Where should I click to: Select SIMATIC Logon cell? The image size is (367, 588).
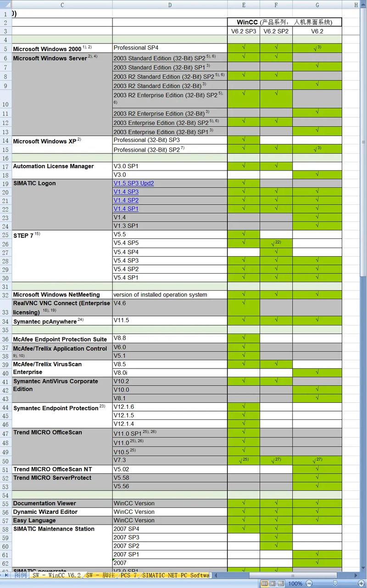click(62, 204)
